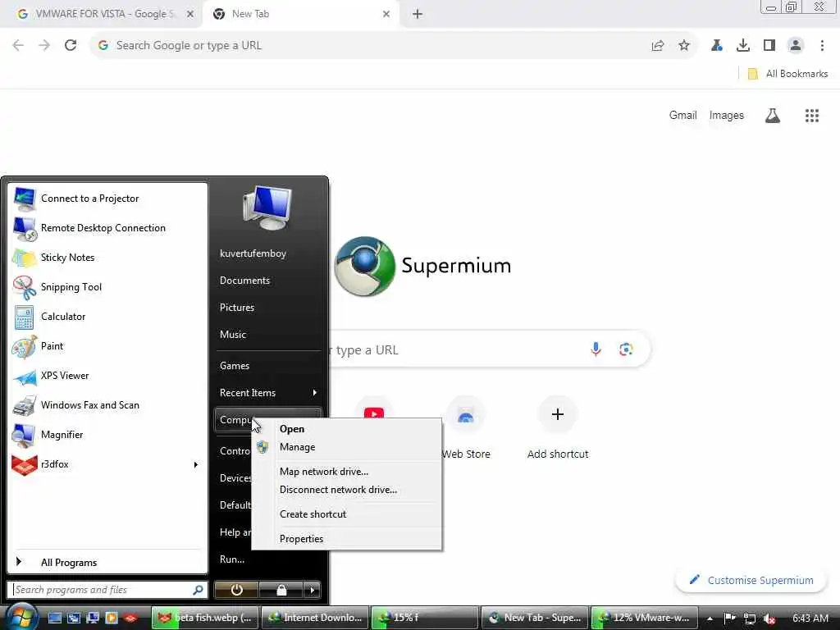Switch to Internet Download taskbar button

pos(315,618)
